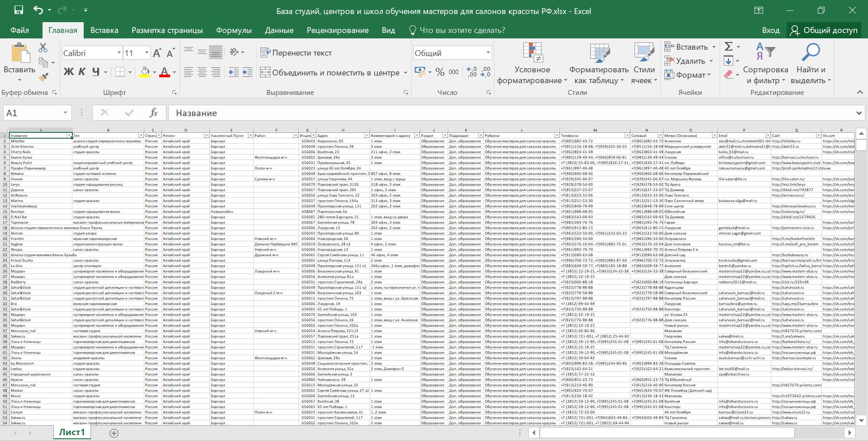Open the Общий number format dropdown
Screen dimensions: 868x441
pos(488,53)
